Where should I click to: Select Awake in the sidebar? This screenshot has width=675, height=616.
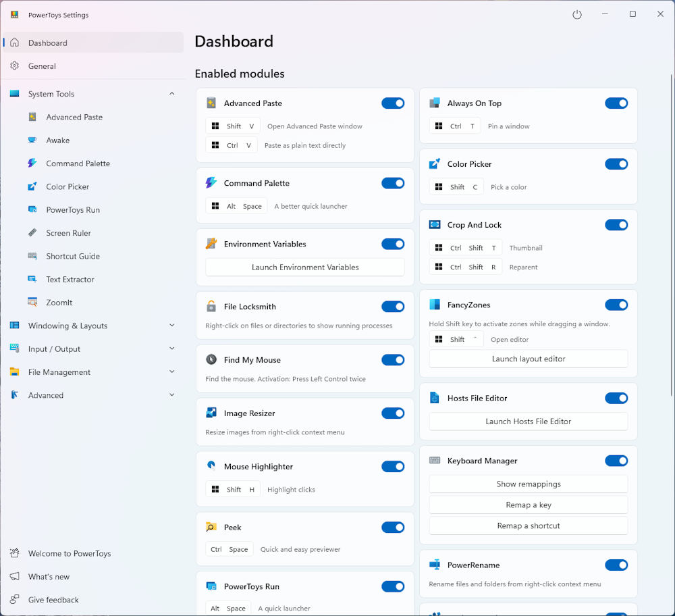click(93, 140)
